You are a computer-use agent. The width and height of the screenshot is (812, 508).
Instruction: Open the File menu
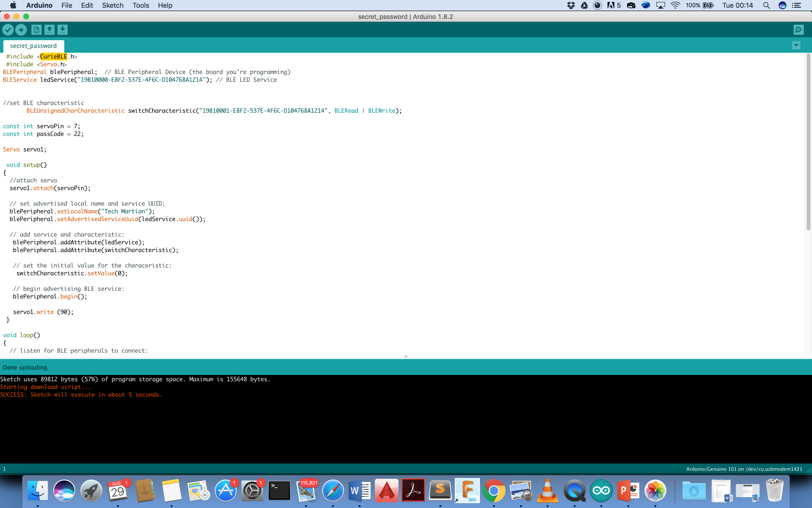(x=67, y=5)
